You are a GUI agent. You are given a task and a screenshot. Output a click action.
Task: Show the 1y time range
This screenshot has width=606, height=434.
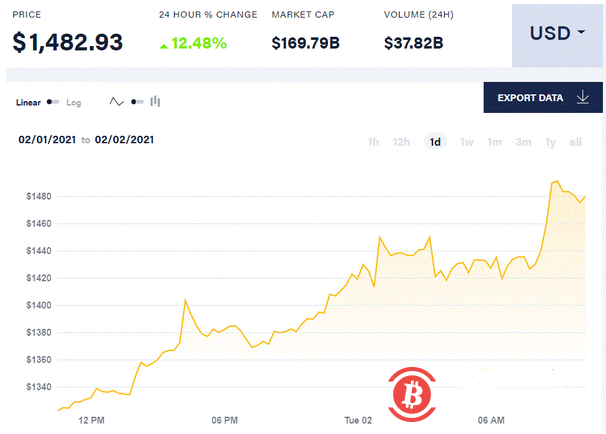[x=550, y=142]
